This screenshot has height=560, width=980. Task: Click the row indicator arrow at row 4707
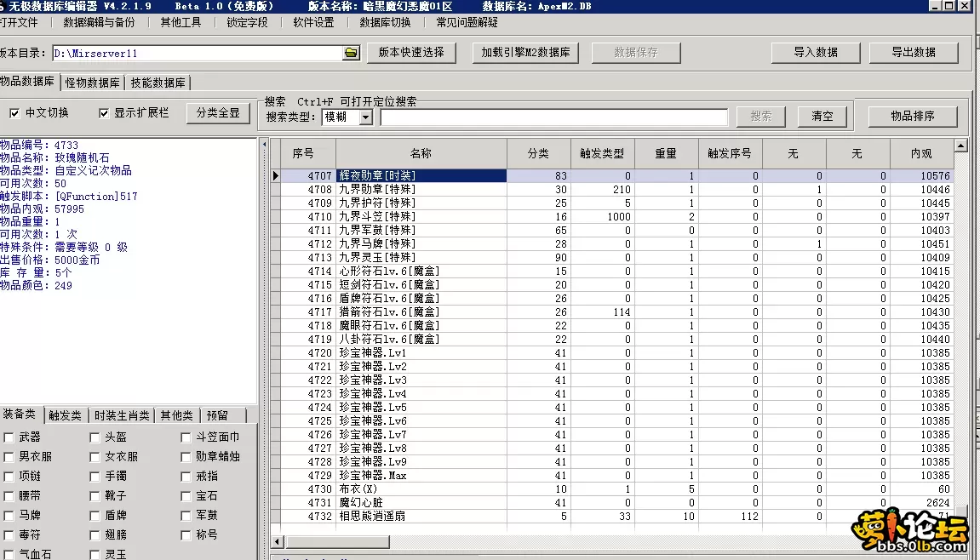(x=276, y=175)
